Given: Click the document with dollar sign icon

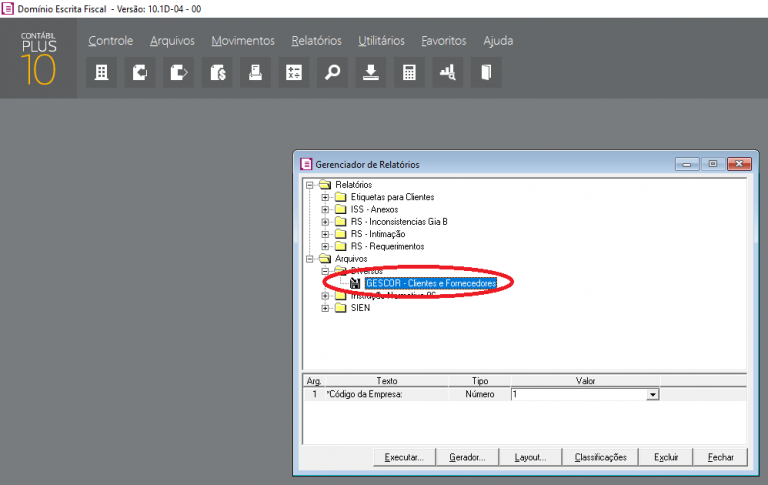Looking at the screenshot, I should (217, 72).
